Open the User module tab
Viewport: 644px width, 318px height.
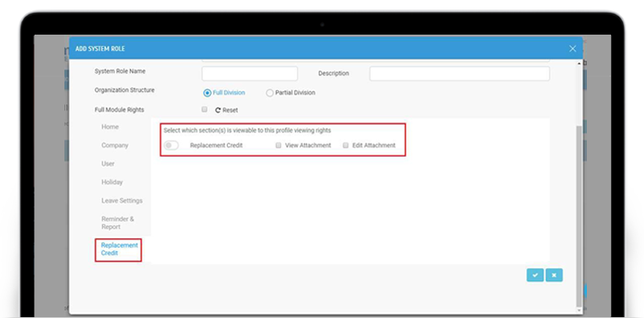click(108, 163)
